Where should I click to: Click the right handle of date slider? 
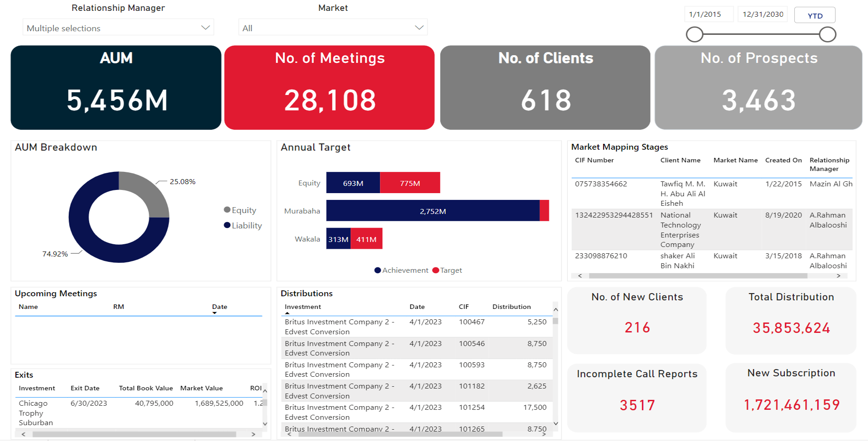coord(827,34)
